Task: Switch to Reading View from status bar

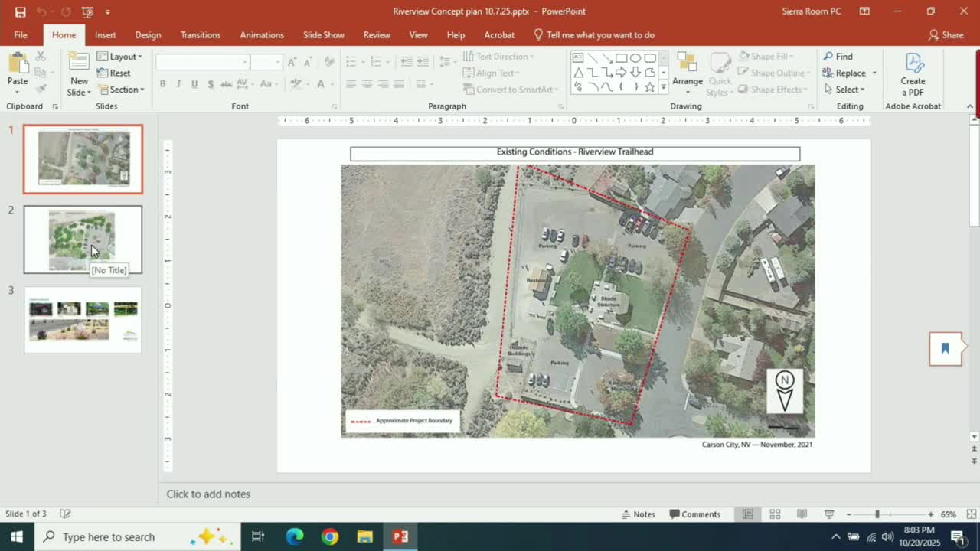Action: coord(802,514)
